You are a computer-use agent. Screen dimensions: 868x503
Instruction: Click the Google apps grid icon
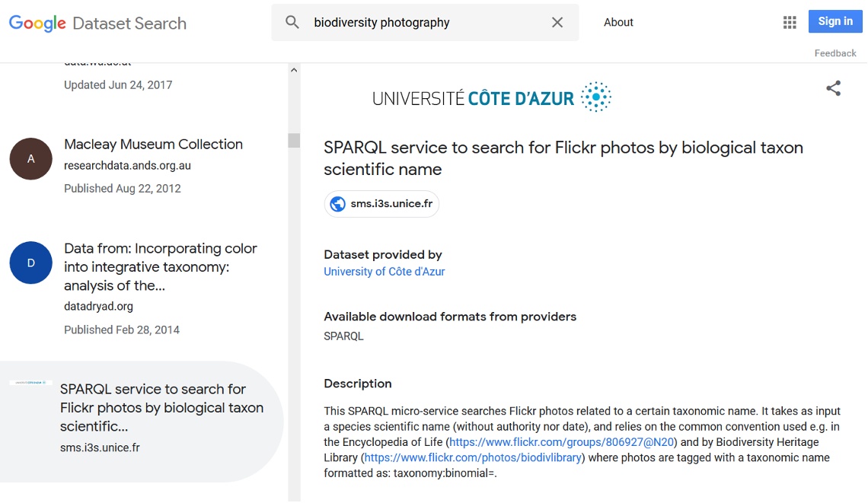pos(790,22)
